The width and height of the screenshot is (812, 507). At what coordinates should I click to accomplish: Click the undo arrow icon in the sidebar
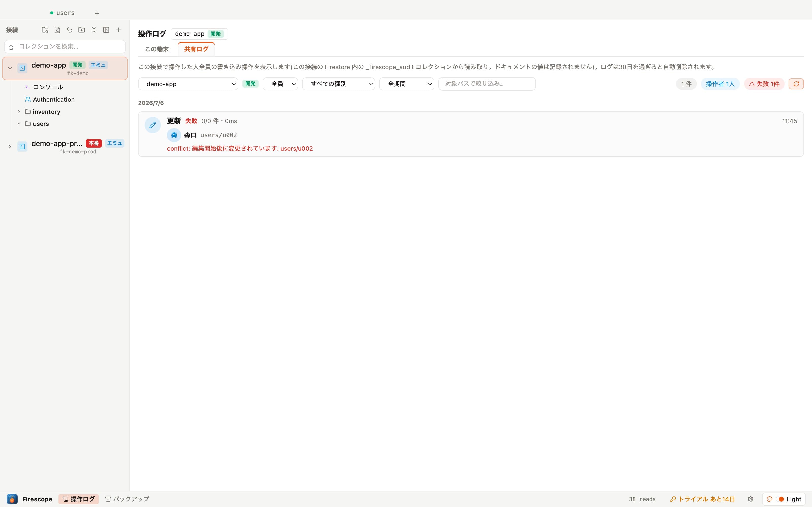click(x=70, y=30)
